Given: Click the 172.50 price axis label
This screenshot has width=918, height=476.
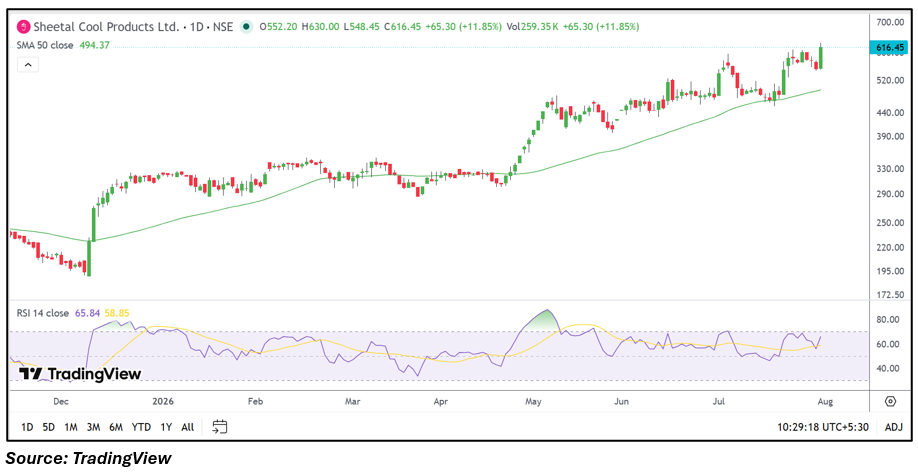Looking at the screenshot, I should point(890,295).
